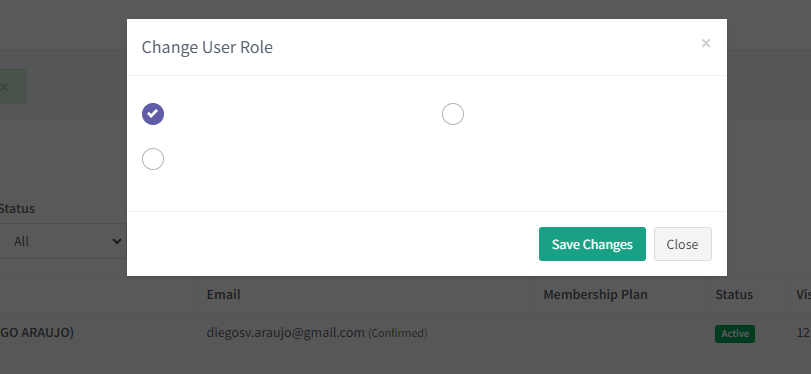This screenshot has width=811, height=374.
Task: Click the green × button behind the dialog
Action: click(12, 86)
